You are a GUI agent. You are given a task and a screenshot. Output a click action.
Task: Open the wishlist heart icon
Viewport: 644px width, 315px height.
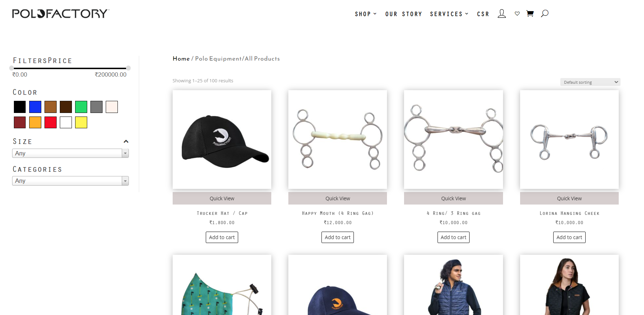tap(517, 14)
